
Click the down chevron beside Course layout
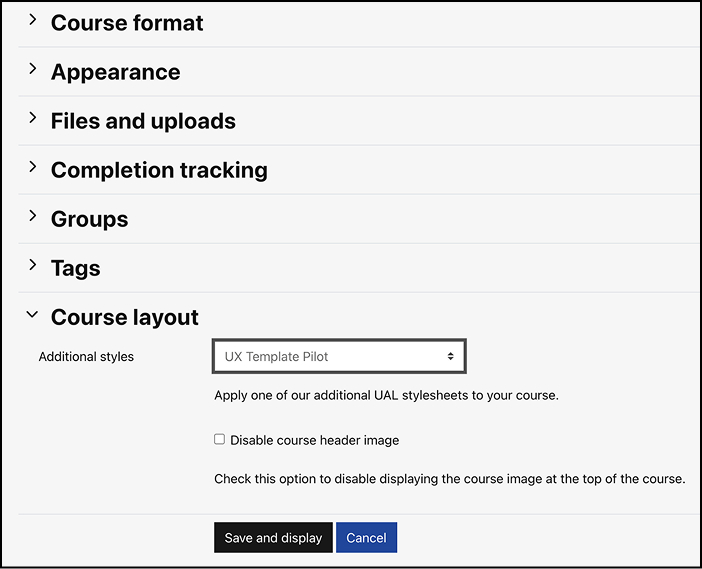(32, 315)
